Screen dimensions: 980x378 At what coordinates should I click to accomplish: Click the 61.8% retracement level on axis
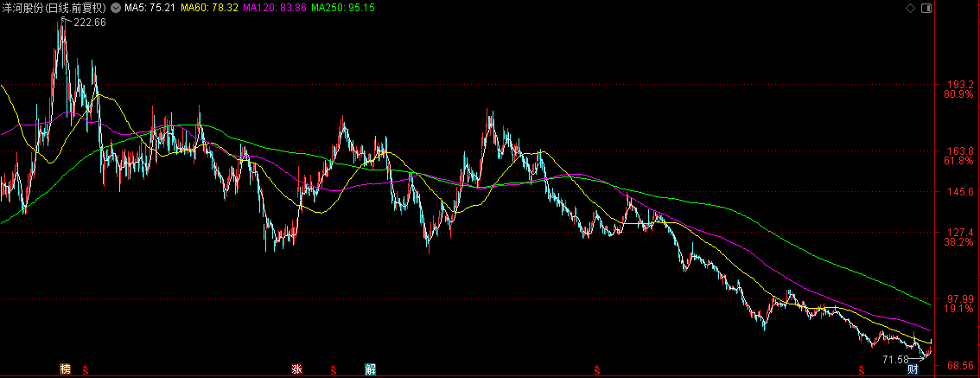[959, 161]
